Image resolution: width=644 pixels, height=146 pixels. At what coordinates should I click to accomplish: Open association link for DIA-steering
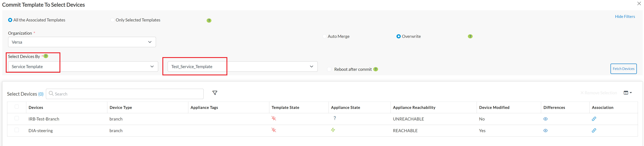click(594, 130)
